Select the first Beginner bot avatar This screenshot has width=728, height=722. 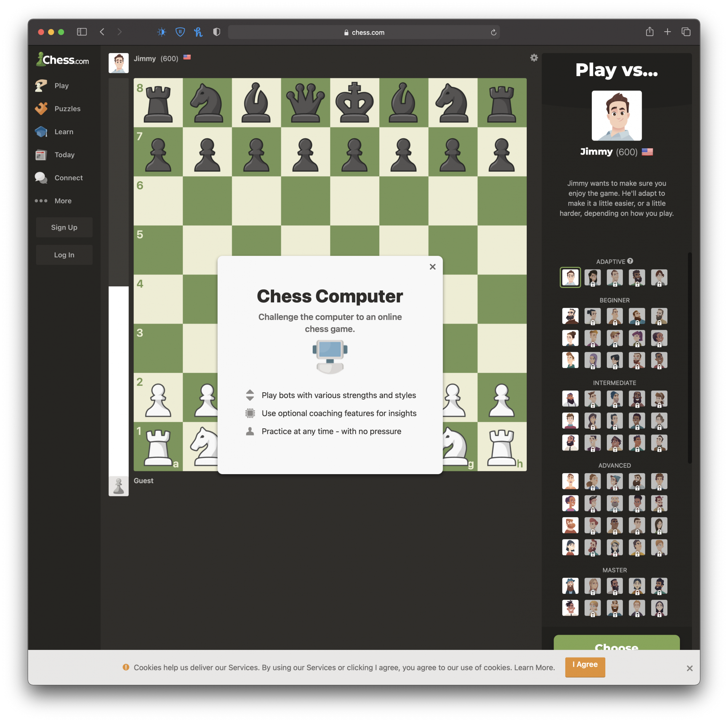pyautogui.click(x=570, y=316)
